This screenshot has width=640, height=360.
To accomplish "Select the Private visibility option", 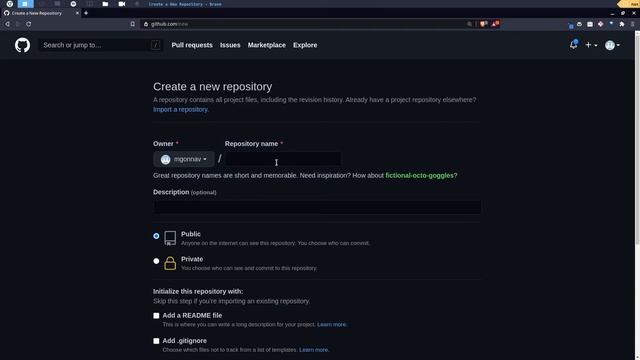I will click(156, 261).
